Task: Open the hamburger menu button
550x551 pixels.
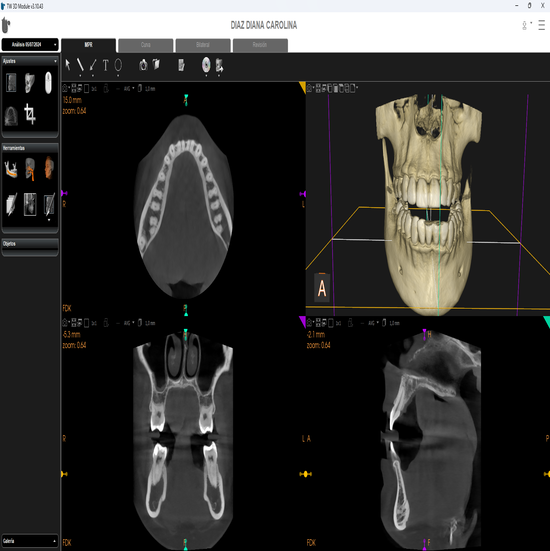Action: 542,25
